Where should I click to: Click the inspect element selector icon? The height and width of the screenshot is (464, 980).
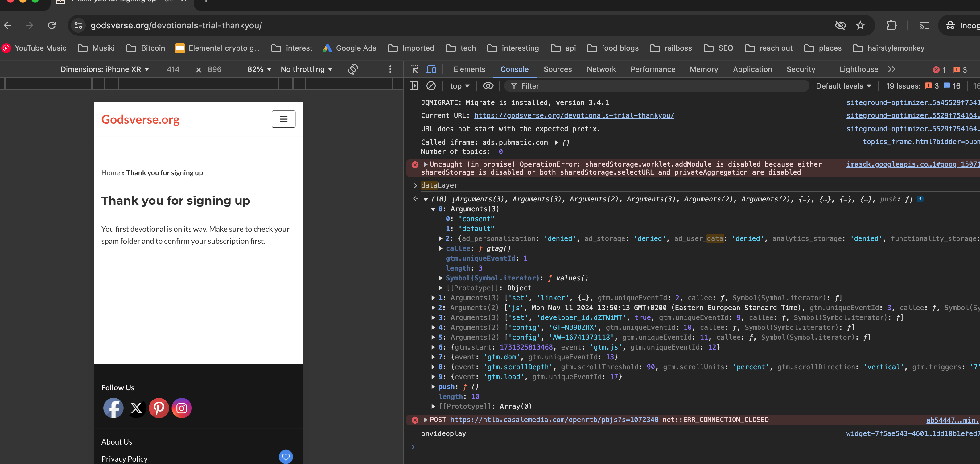click(x=414, y=69)
